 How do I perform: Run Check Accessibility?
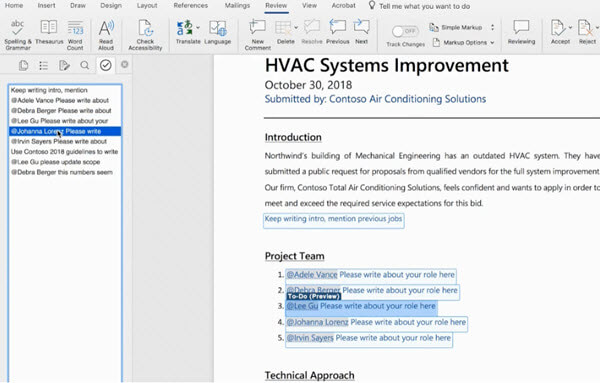click(145, 35)
